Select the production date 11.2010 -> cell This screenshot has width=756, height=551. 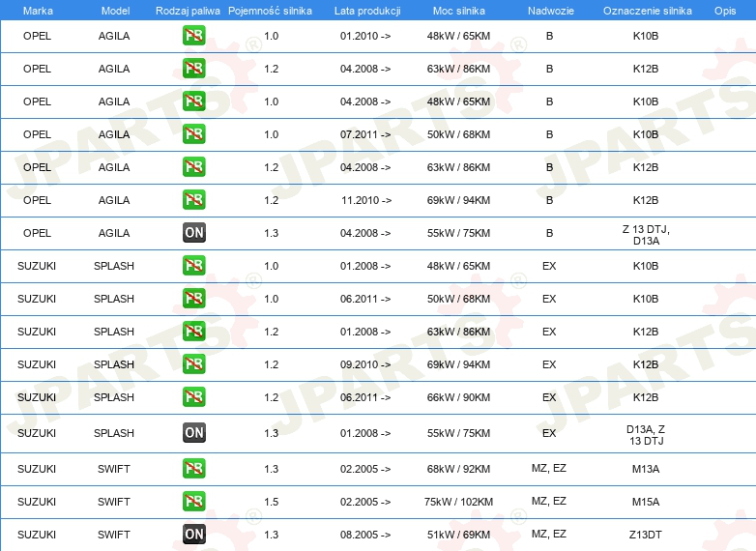pos(366,200)
